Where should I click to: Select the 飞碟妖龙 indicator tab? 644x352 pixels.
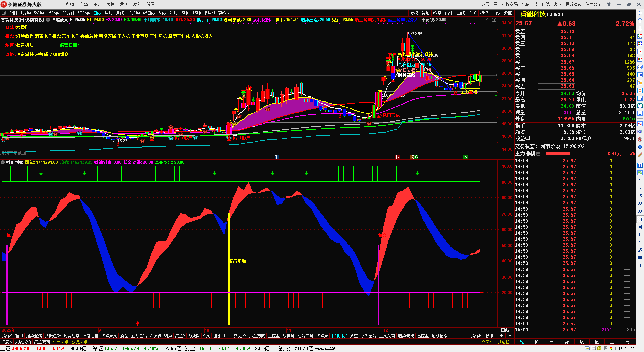[x=109, y=336]
